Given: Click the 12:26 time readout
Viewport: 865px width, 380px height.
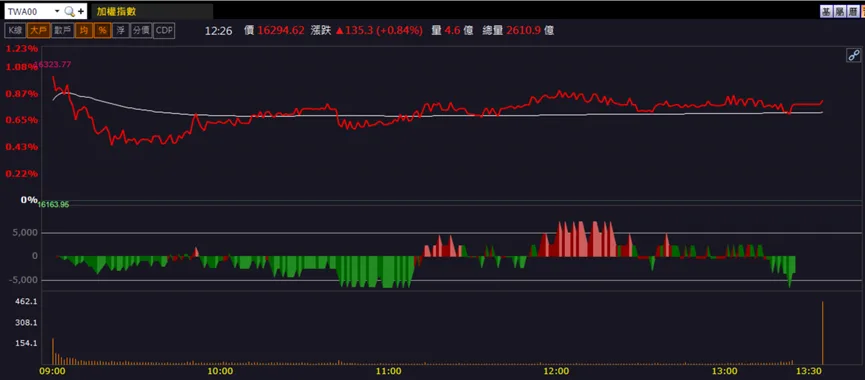Looking at the screenshot, I should click(x=218, y=31).
